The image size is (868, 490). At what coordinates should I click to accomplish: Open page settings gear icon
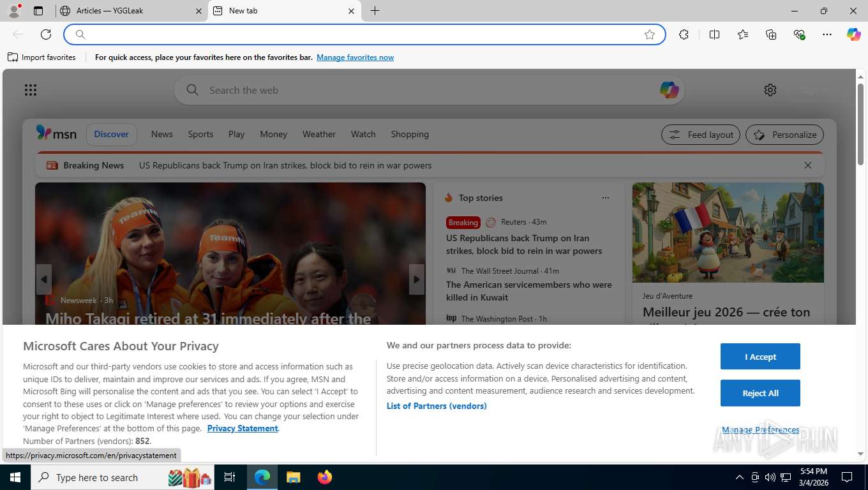click(770, 90)
